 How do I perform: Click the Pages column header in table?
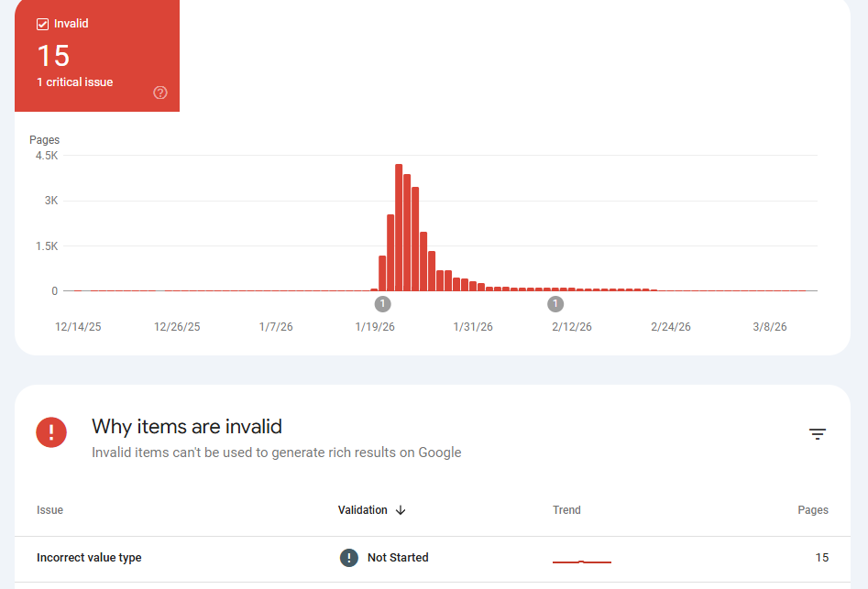(813, 510)
